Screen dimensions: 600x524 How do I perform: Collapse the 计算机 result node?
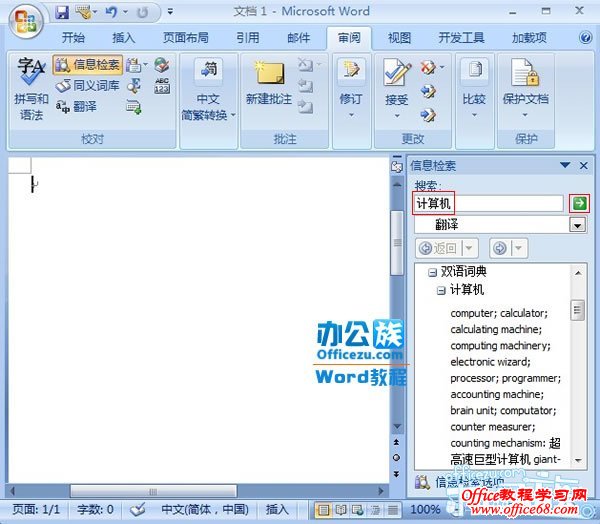(441, 291)
